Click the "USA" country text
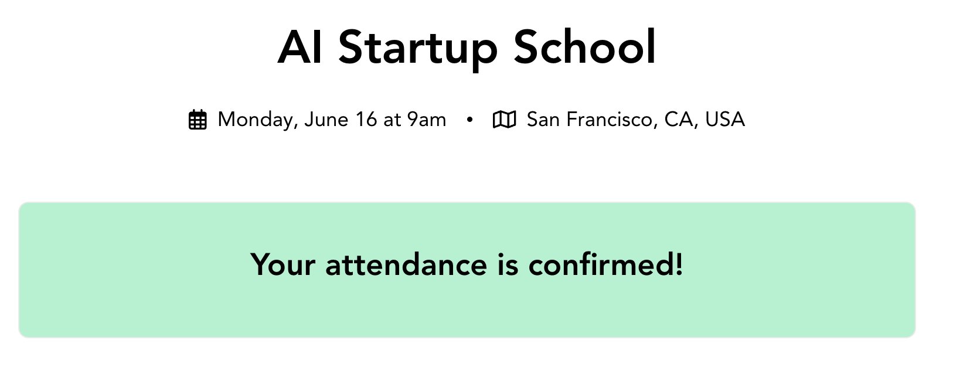Screen dimensions: 980x367 point(725,120)
